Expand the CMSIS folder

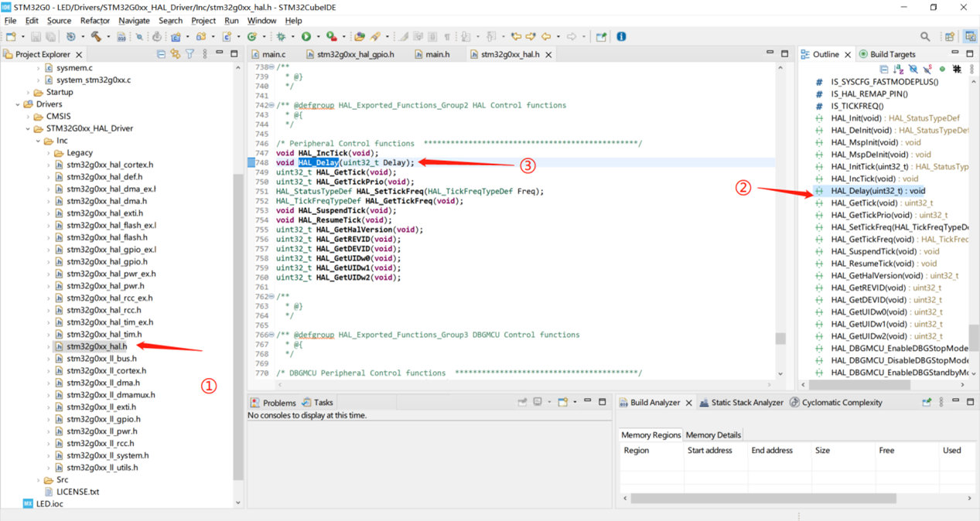(x=28, y=117)
